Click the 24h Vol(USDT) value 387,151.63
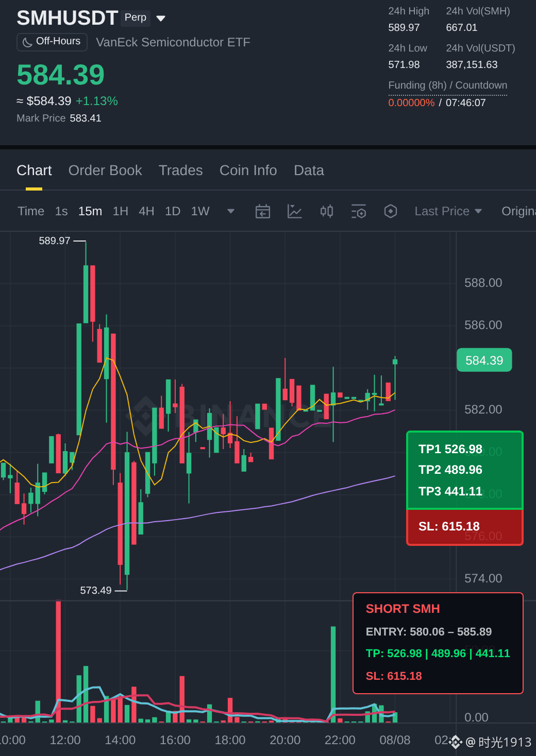This screenshot has height=756, width=536. [472, 64]
